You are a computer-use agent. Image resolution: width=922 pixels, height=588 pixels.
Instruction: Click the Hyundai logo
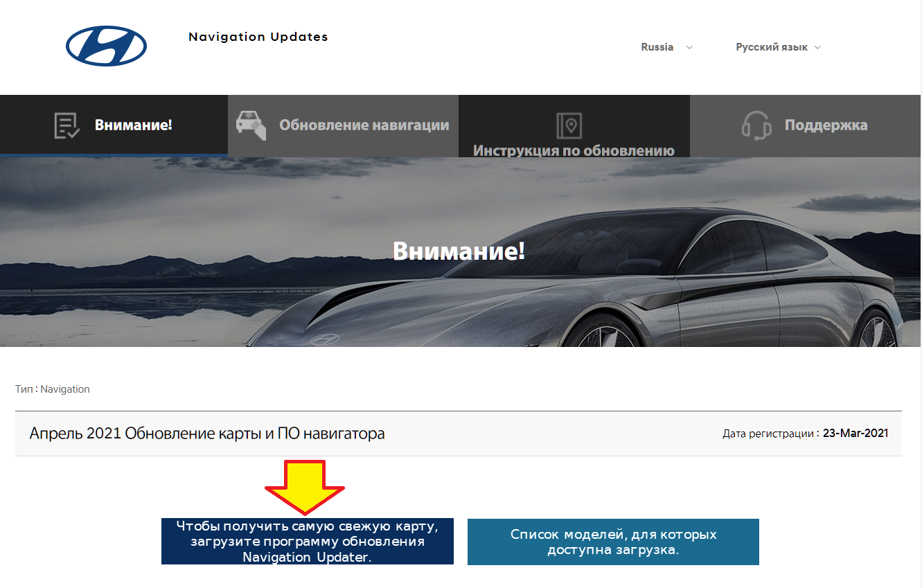tap(106, 46)
